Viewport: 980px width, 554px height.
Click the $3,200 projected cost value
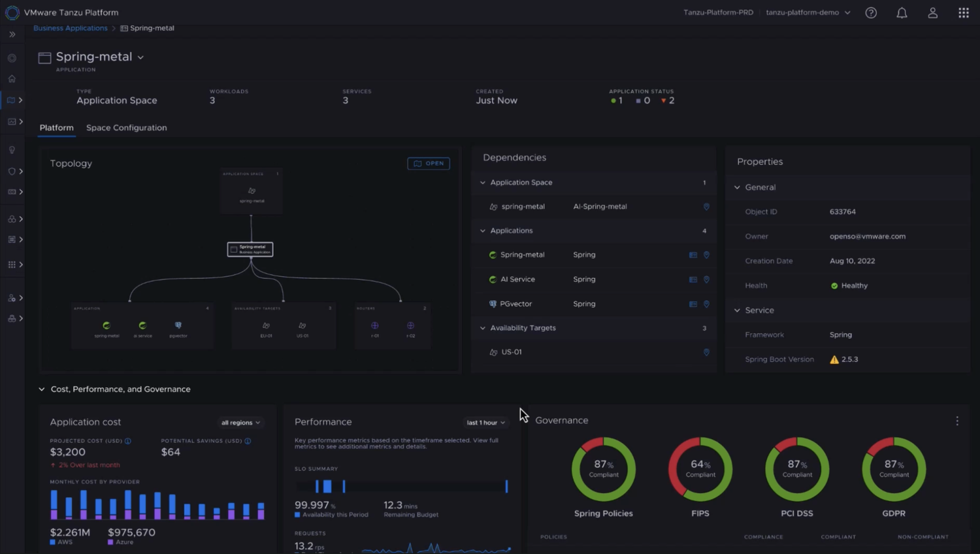pos(67,452)
